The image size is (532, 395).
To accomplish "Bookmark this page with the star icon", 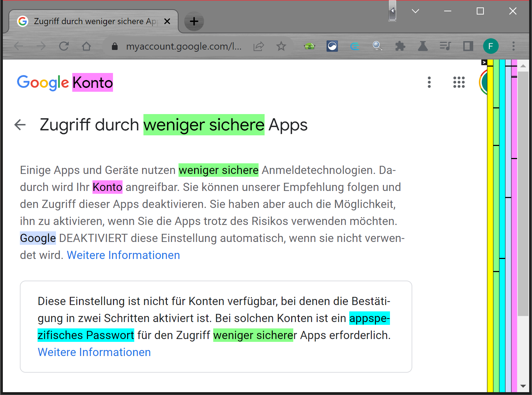I will coord(281,46).
